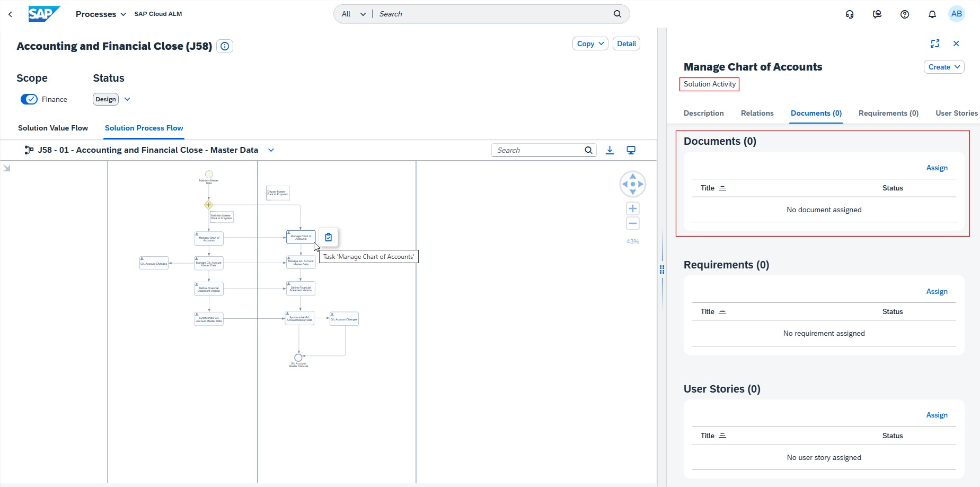Screen dimensions: 980x487
Task: Switch to the Solution Value Flow tab
Action: coord(53,128)
